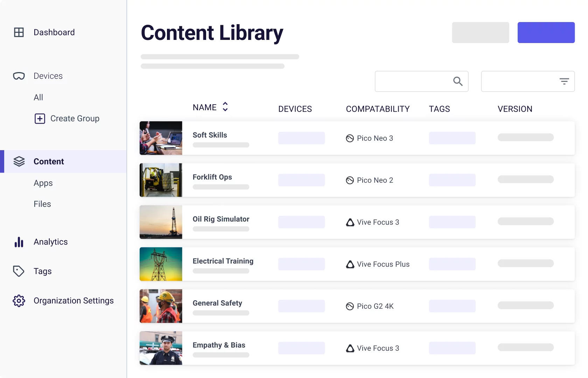Image resolution: width=588 pixels, height=378 pixels.
Task: Click the blue button at top right
Action: pyautogui.click(x=546, y=32)
